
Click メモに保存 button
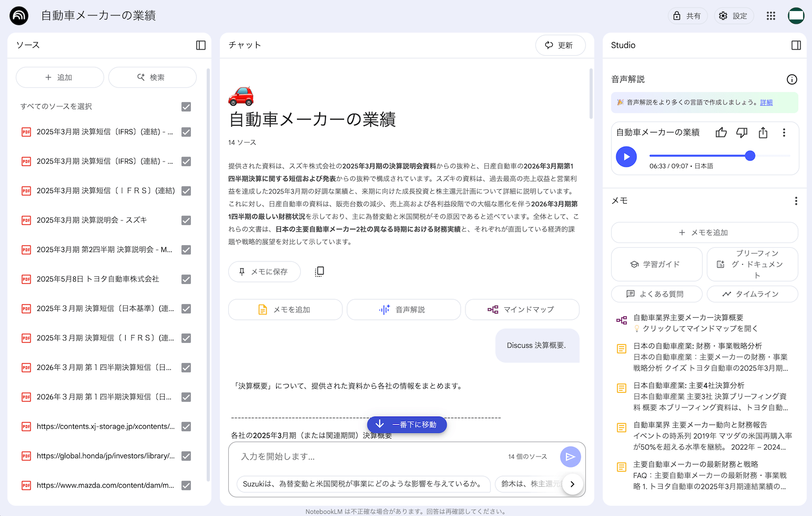coord(265,271)
